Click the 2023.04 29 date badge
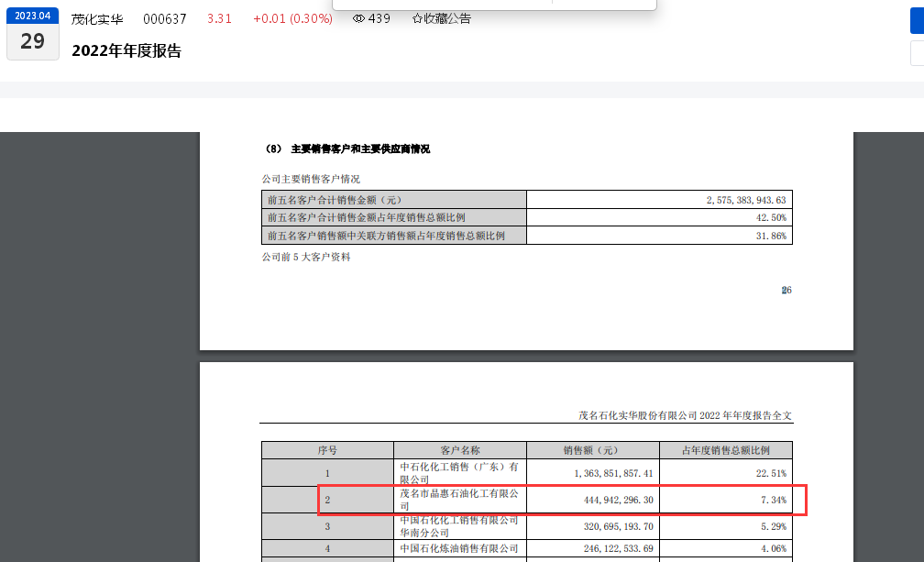 pos(32,34)
